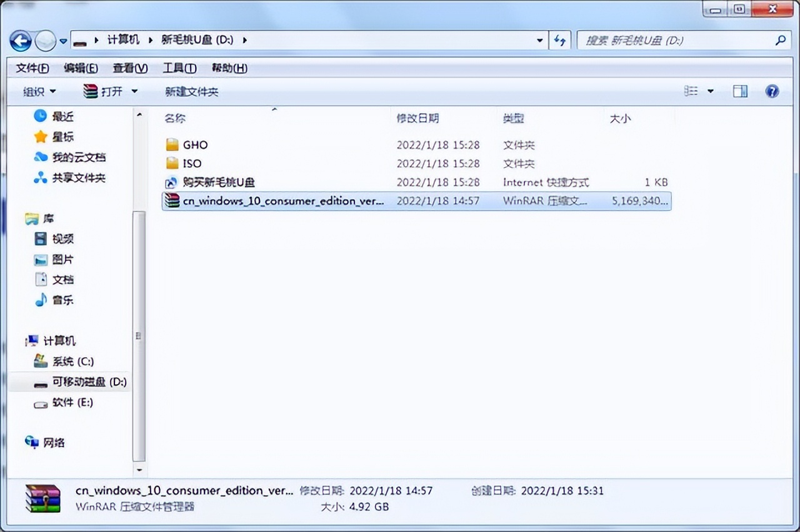Image resolution: width=800 pixels, height=532 pixels.
Task: Open the 工具 menu
Action: pyautogui.click(x=179, y=68)
